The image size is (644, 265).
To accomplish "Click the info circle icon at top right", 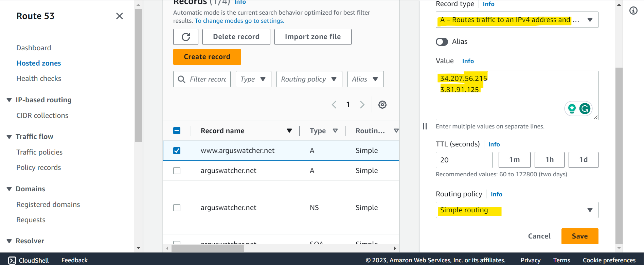I will [633, 11].
